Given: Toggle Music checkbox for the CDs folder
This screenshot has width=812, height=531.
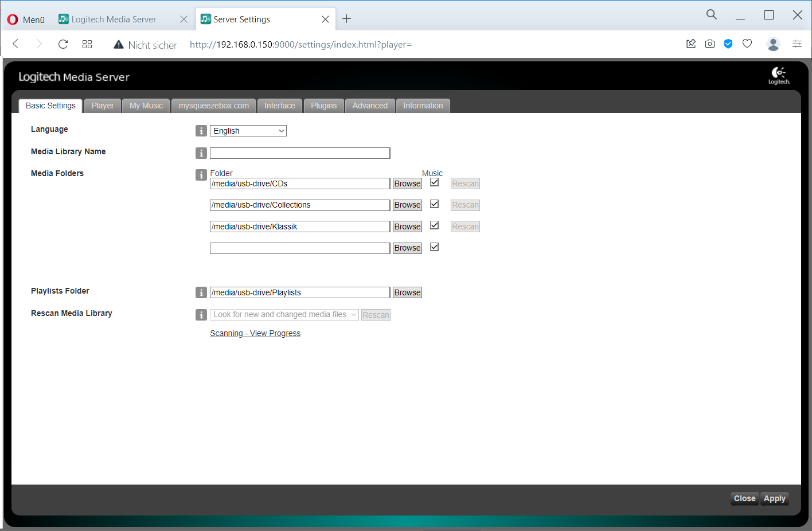Looking at the screenshot, I should (435, 182).
